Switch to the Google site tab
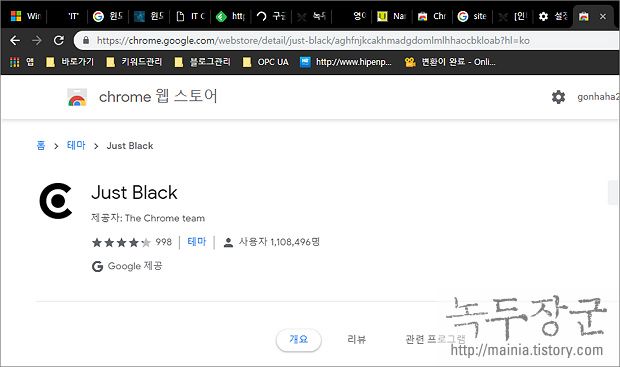 point(472,16)
